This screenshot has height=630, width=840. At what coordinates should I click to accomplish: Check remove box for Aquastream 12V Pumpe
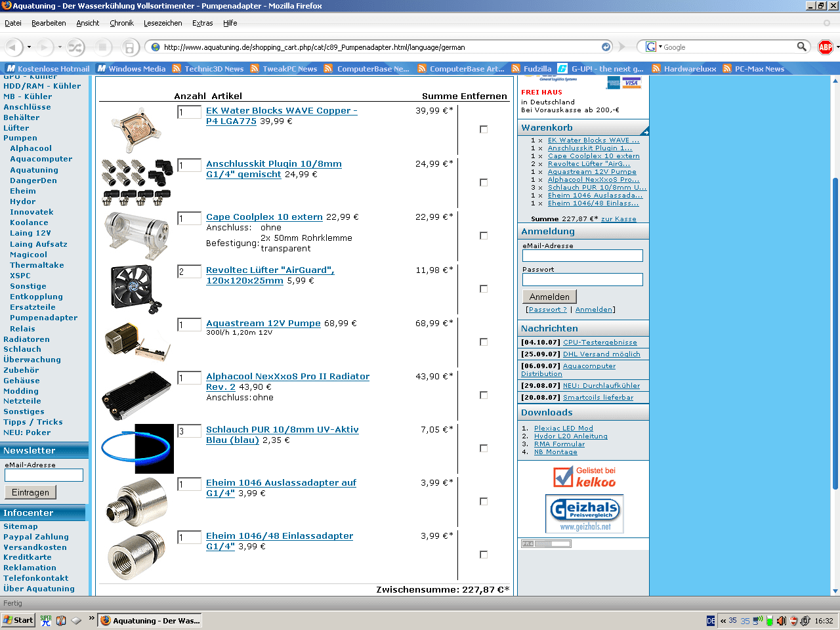pyautogui.click(x=484, y=342)
